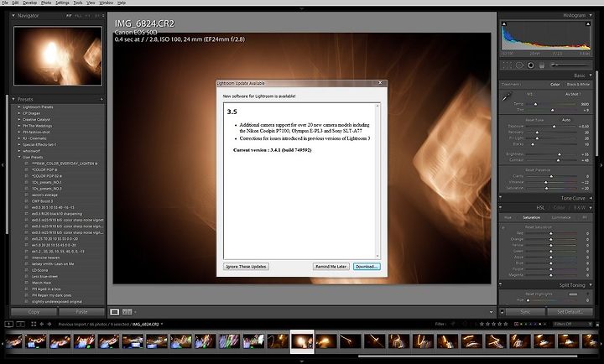This screenshot has height=364, width=604.
Task: Select FILL zoom level in Navigator
Action: pos(78,16)
